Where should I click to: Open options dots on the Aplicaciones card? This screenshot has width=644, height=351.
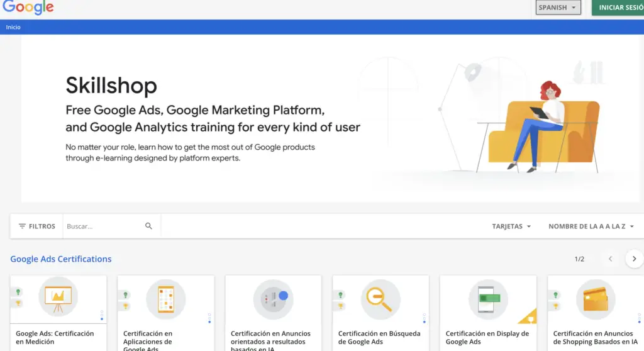click(209, 318)
